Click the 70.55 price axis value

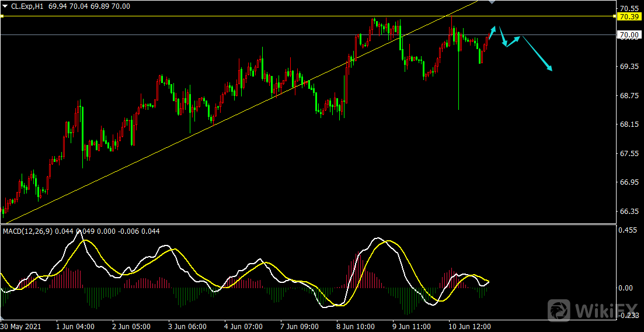click(x=629, y=8)
